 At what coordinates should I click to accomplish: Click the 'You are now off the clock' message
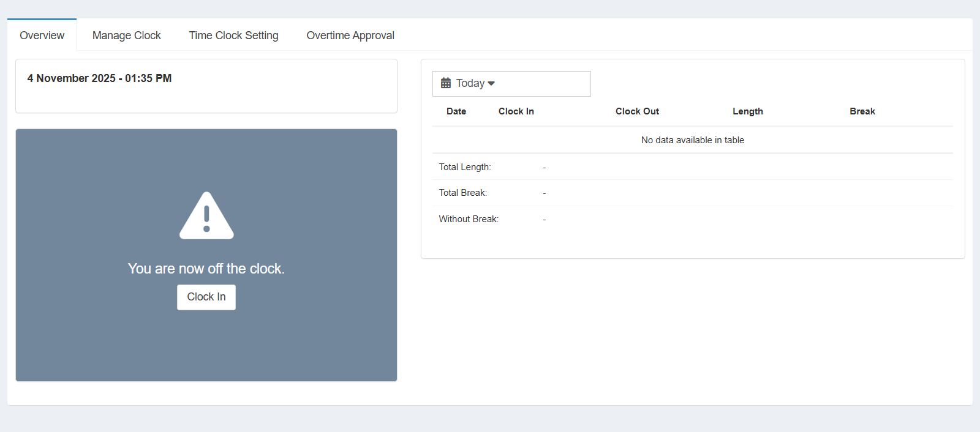pos(206,269)
